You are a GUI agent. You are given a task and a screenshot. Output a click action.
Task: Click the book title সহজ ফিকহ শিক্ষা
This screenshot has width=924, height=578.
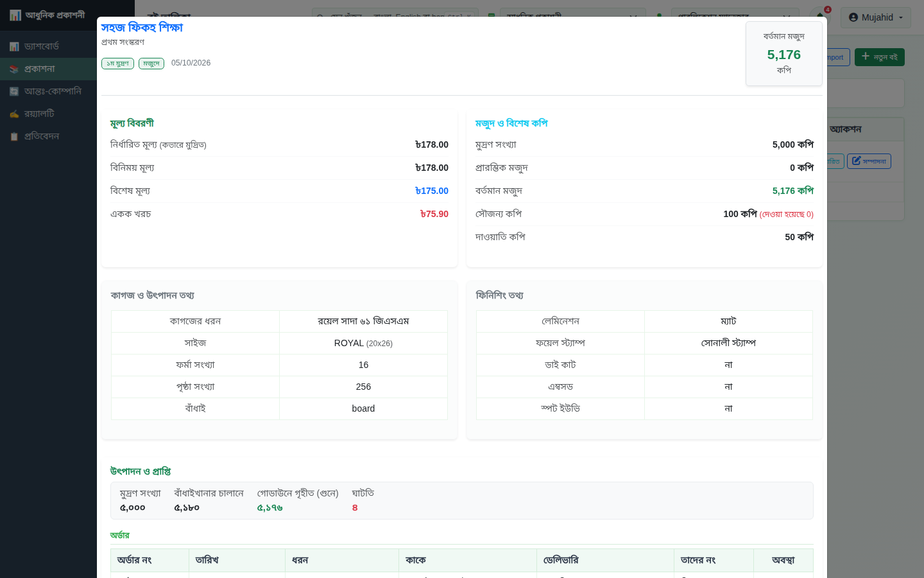[x=142, y=28]
